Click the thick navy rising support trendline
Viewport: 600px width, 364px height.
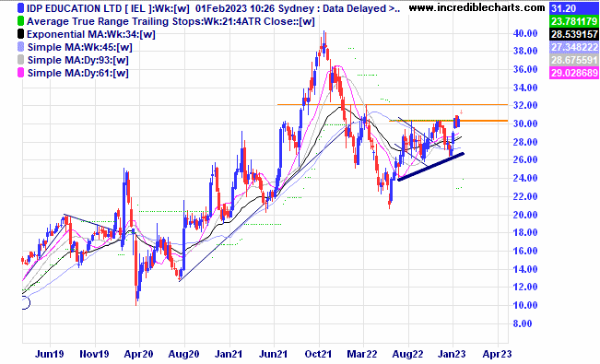pyautogui.click(x=430, y=167)
